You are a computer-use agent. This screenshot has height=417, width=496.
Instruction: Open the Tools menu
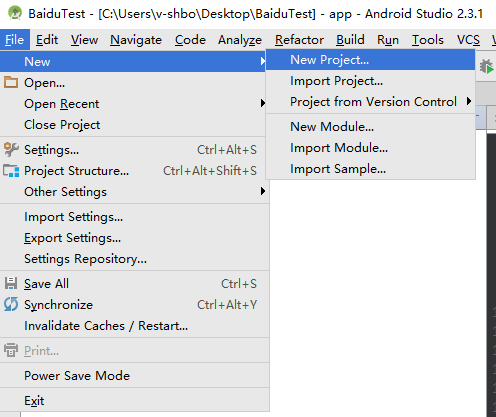point(428,40)
